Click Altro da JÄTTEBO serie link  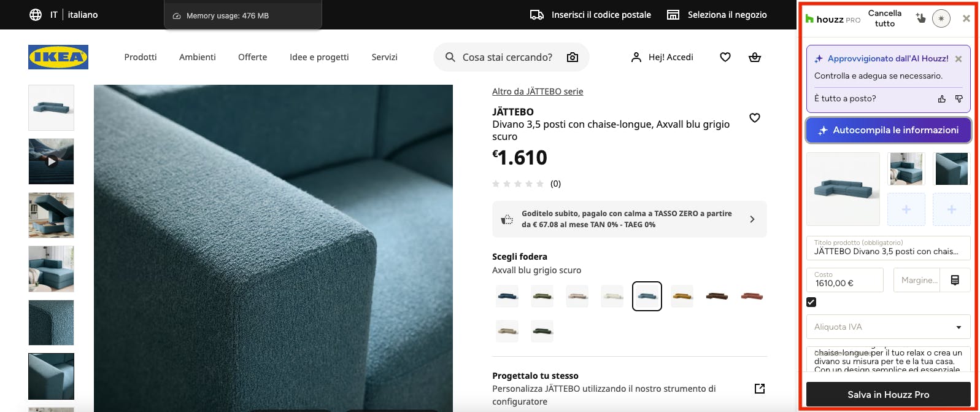coord(538,91)
